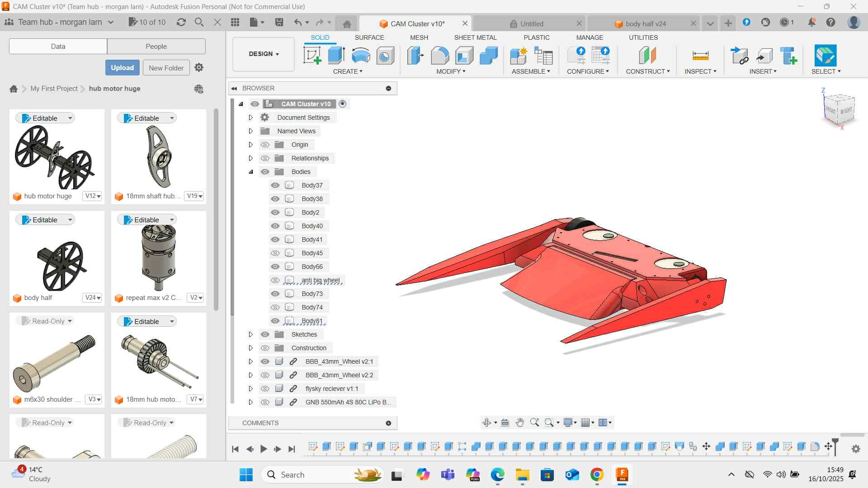Show the hidden Body45 eye toggle
The image size is (868, 488).
coord(275,253)
